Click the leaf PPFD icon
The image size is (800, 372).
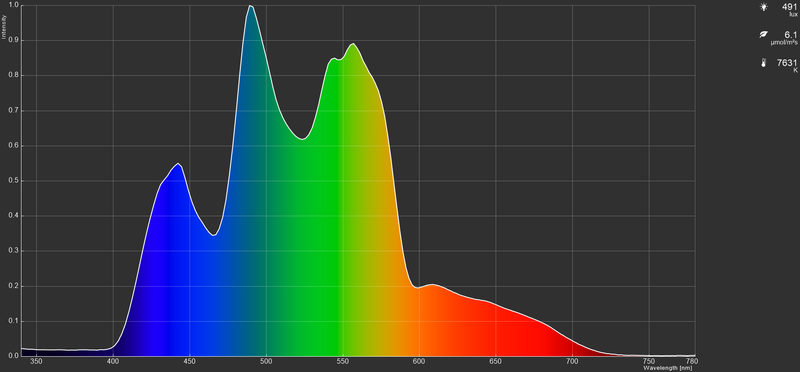point(763,34)
